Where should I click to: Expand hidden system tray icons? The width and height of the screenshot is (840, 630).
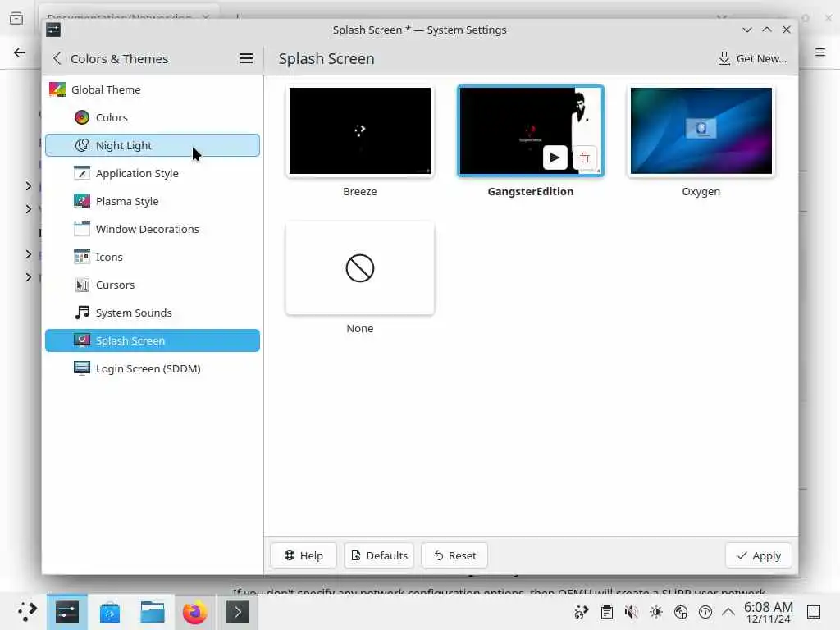[x=728, y=612]
